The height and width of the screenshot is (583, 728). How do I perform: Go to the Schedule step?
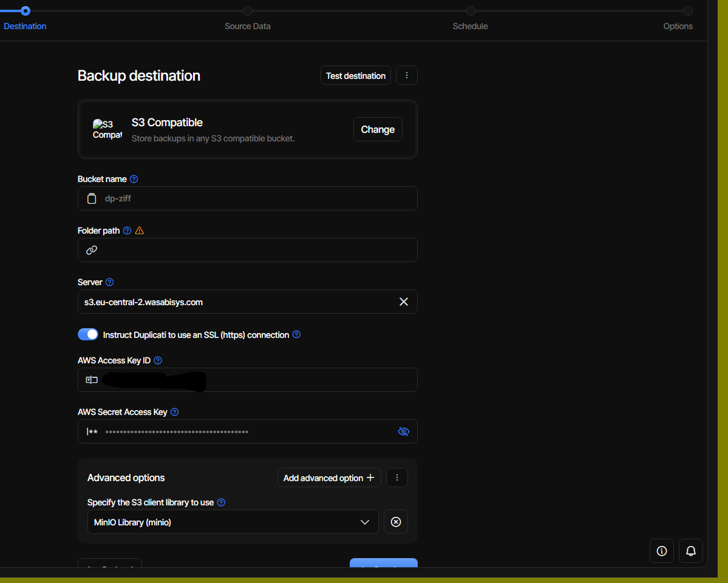tap(470, 26)
